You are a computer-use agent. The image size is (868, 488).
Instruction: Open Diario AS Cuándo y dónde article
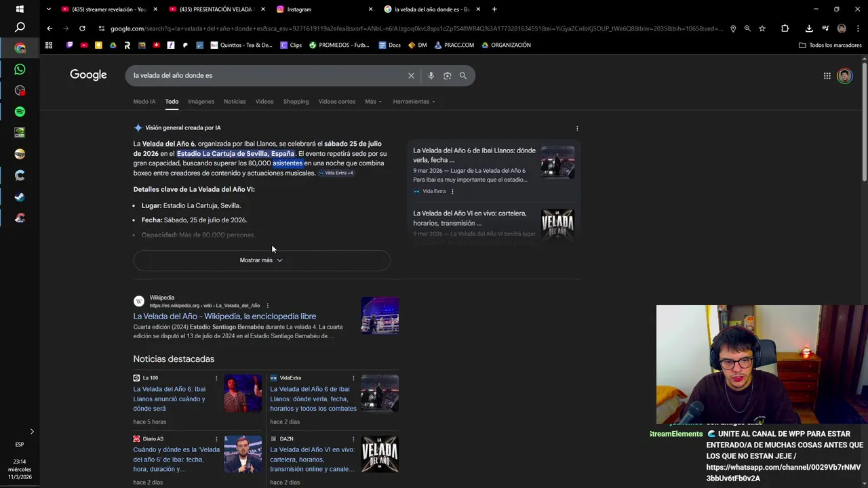tap(176, 460)
